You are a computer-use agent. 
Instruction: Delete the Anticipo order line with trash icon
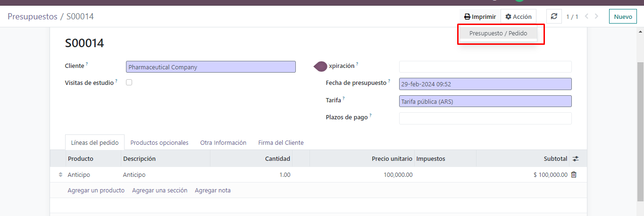tap(574, 174)
